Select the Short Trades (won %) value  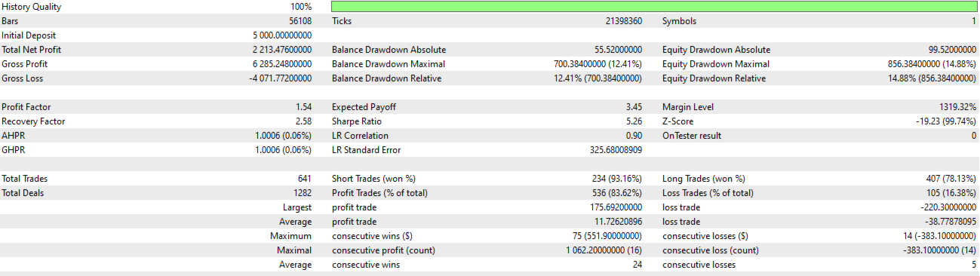click(616, 179)
